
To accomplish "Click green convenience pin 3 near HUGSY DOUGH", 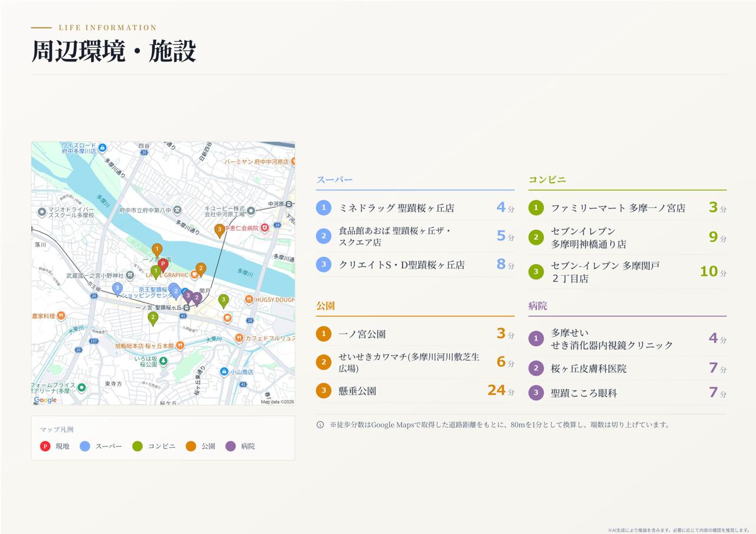I will (223, 301).
